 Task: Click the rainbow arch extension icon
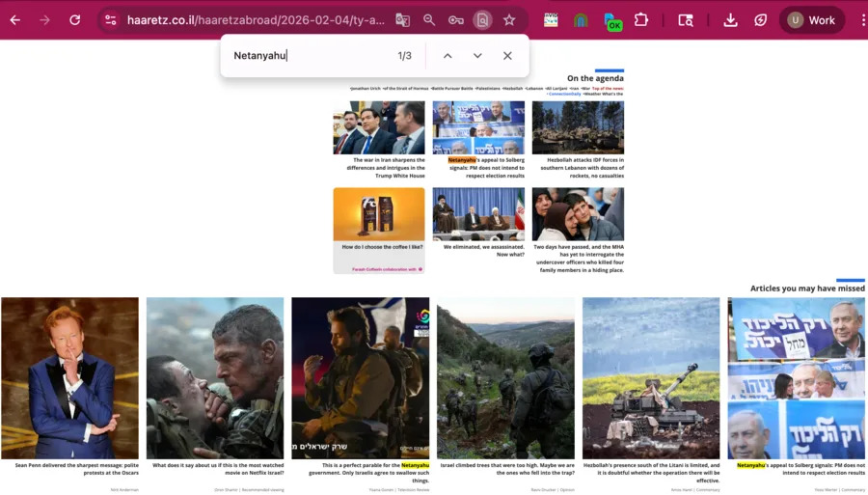tap(581, 20)
